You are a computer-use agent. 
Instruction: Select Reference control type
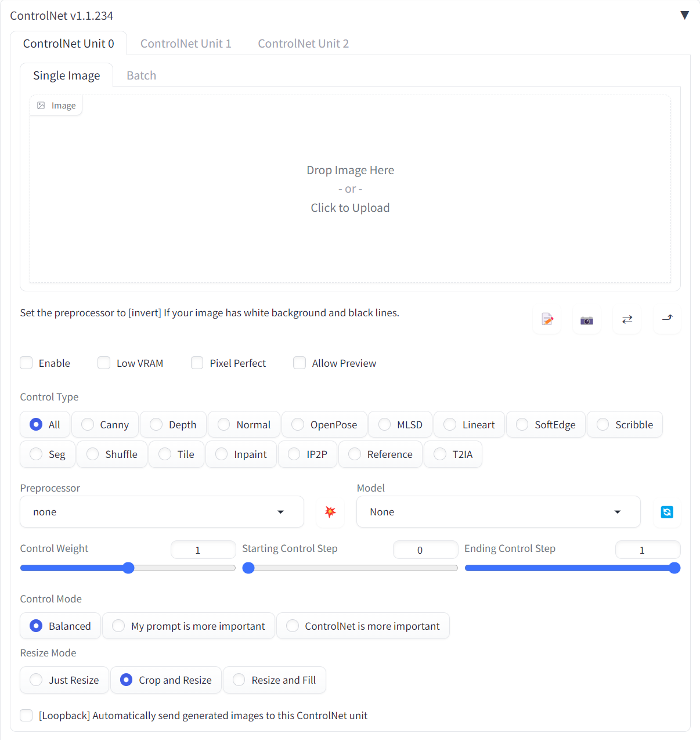point(380,454)
